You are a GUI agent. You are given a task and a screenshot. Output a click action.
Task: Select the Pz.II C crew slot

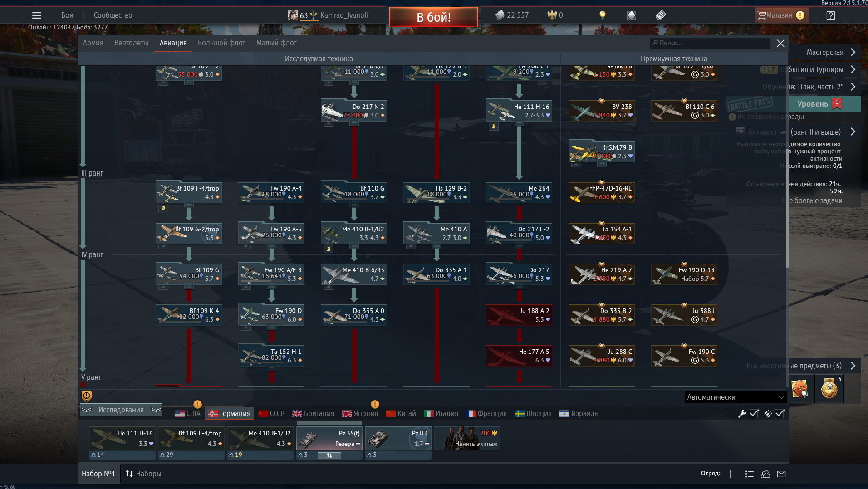(398, 438)
